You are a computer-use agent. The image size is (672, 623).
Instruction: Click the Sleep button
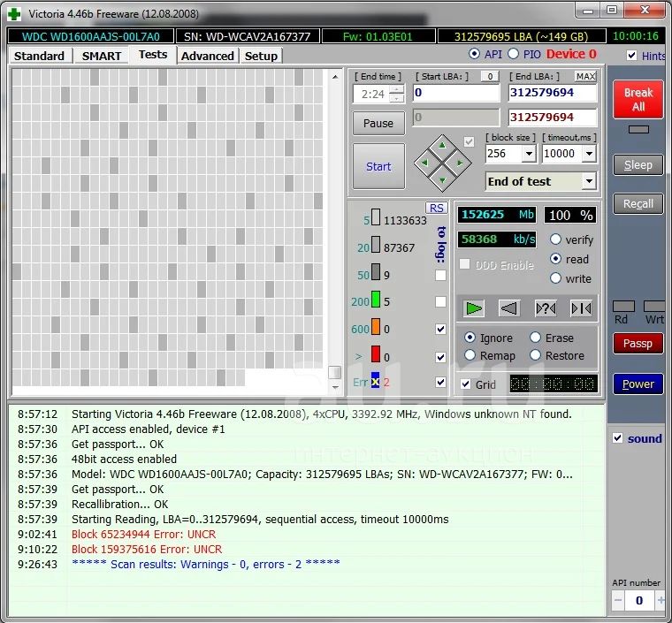pos(638,165)
